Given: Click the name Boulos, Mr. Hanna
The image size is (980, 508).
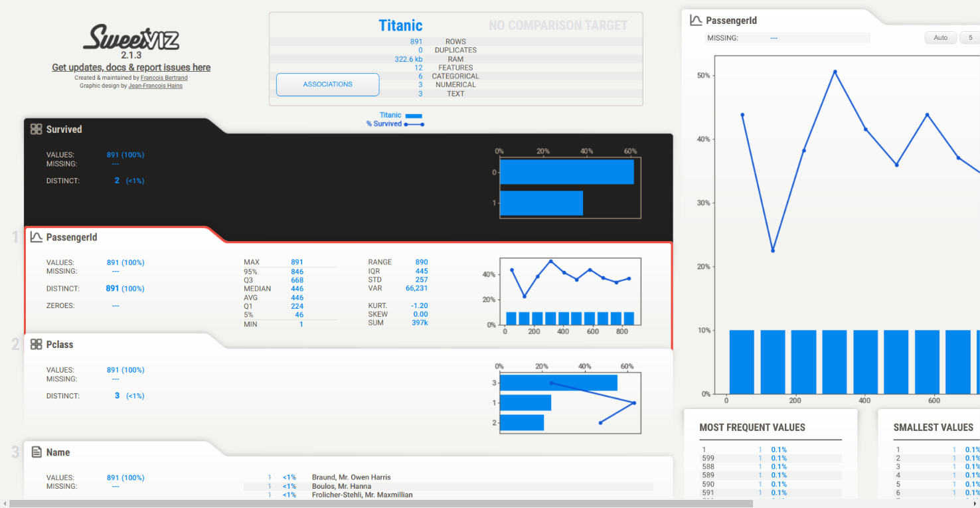Looking at the screenshot, I should (341, 486).
